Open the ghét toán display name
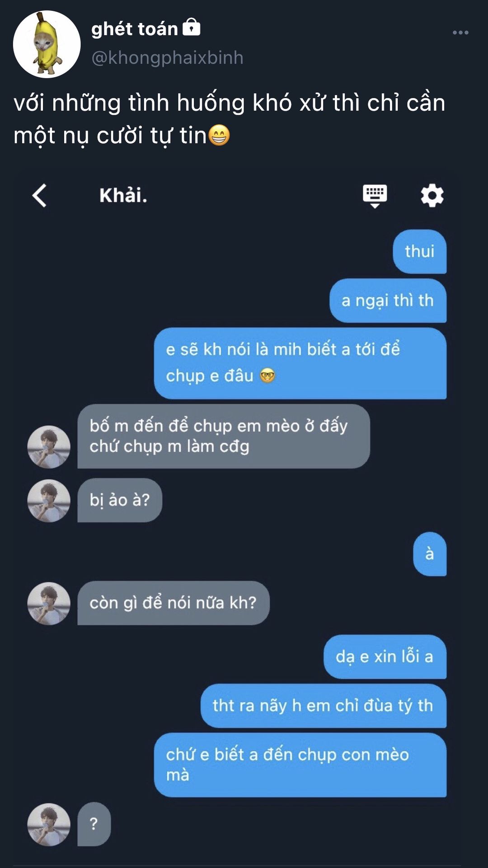This screenshot has width=488, height=868. click(135, 29)
